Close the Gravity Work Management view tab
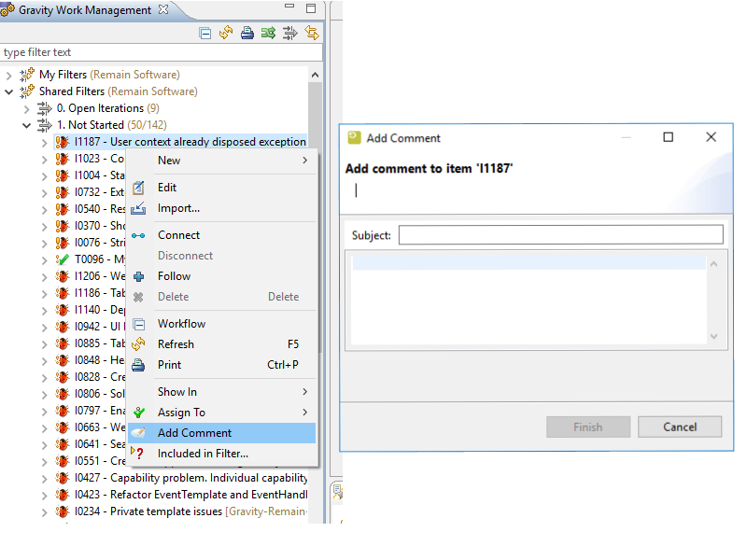This screenshot has height=560, width=747. [164, 10]
